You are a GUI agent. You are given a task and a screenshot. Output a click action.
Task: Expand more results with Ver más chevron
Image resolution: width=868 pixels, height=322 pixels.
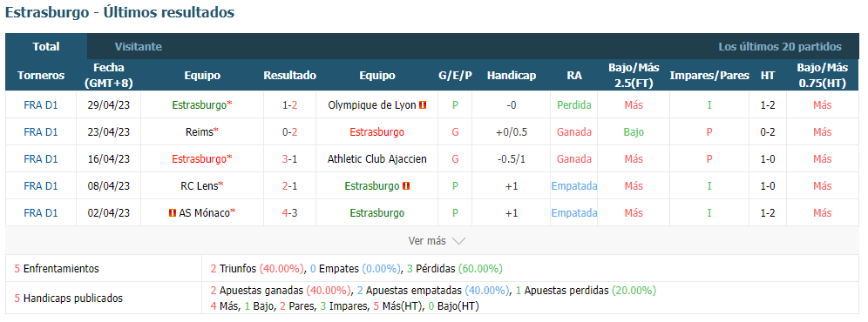(x=437, y=241)
